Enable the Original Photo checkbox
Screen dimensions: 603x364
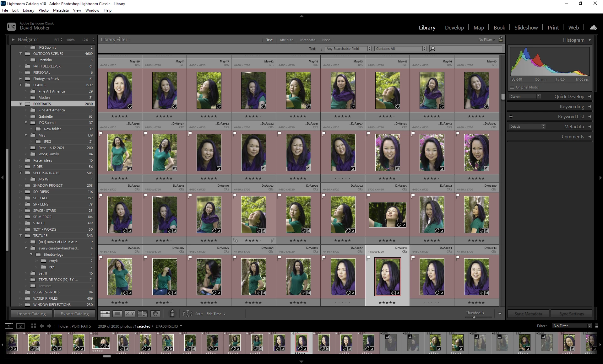tap(512, 87)
